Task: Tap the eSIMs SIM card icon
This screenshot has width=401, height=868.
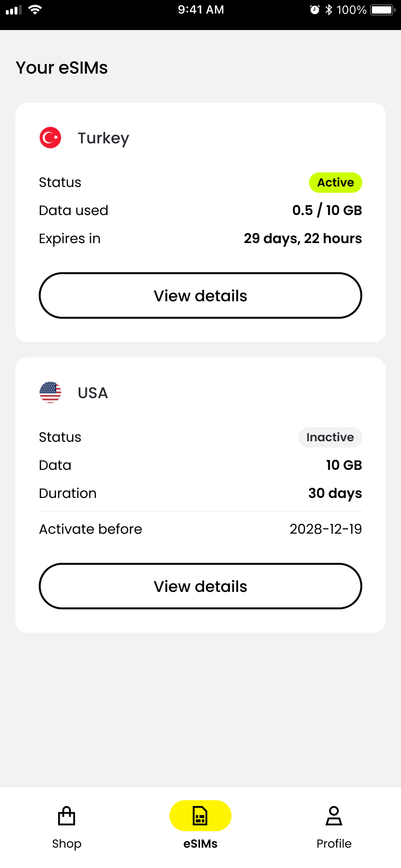Action: tap(200, 816)
